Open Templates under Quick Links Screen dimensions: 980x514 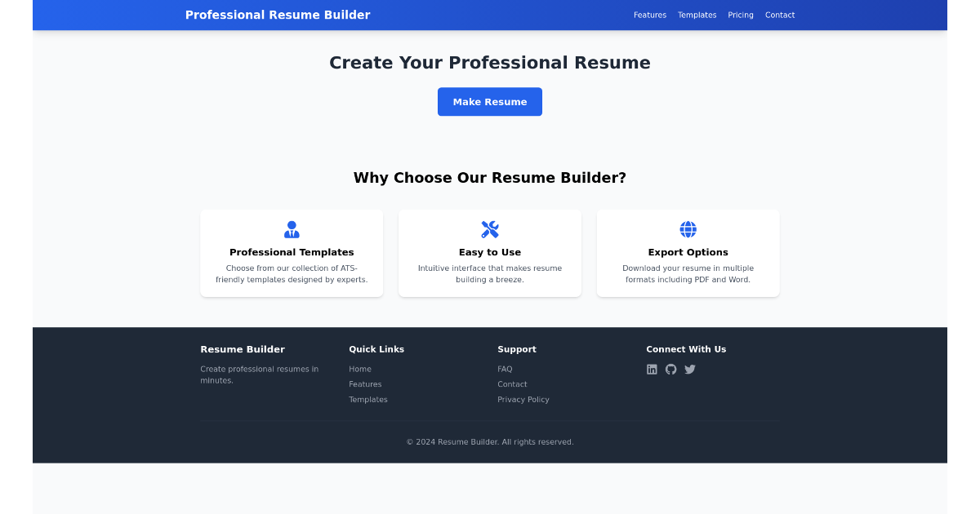(368, 399)
